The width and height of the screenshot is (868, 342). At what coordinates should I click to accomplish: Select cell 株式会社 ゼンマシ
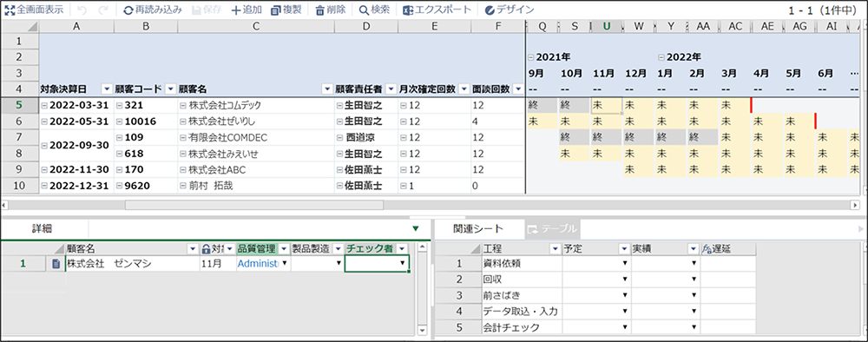coord(132,264)
